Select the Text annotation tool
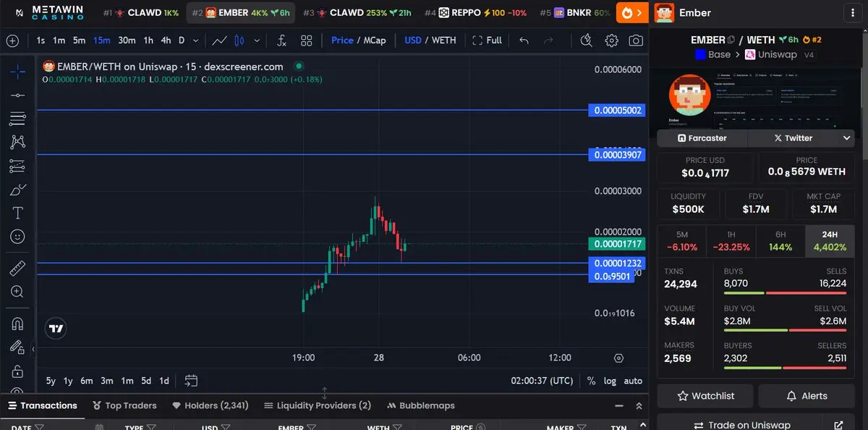 [x=18, y=214]
